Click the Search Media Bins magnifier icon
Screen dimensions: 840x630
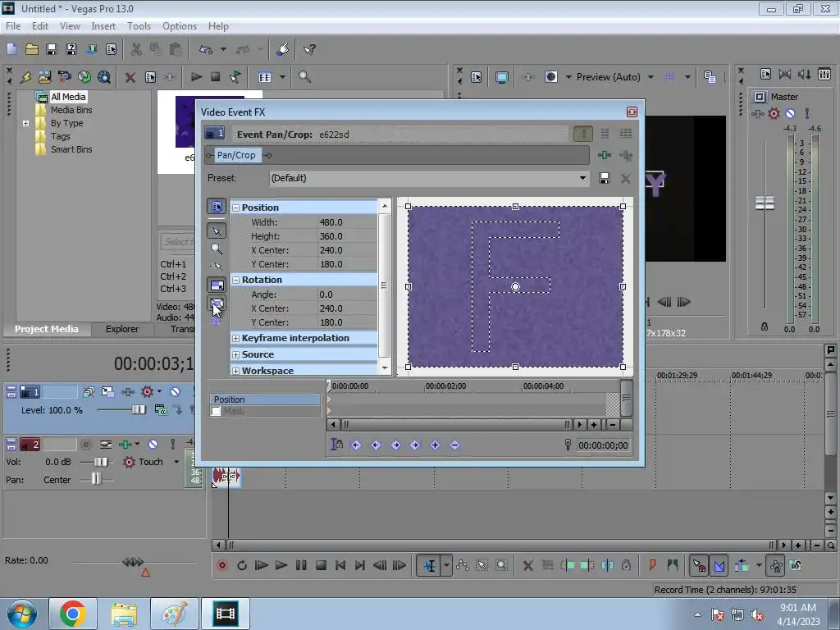304,77
